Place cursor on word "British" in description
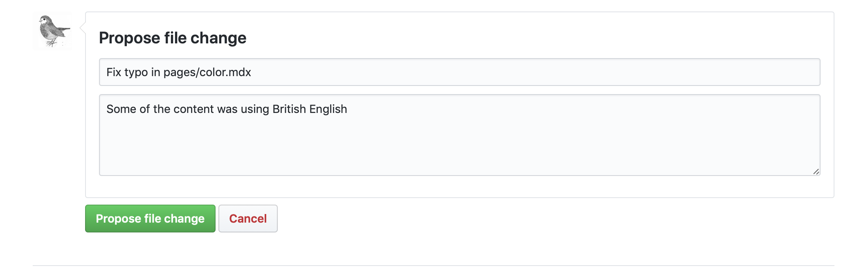The width and height of the screenshot is (868, 275). click(x=289, y=109)
